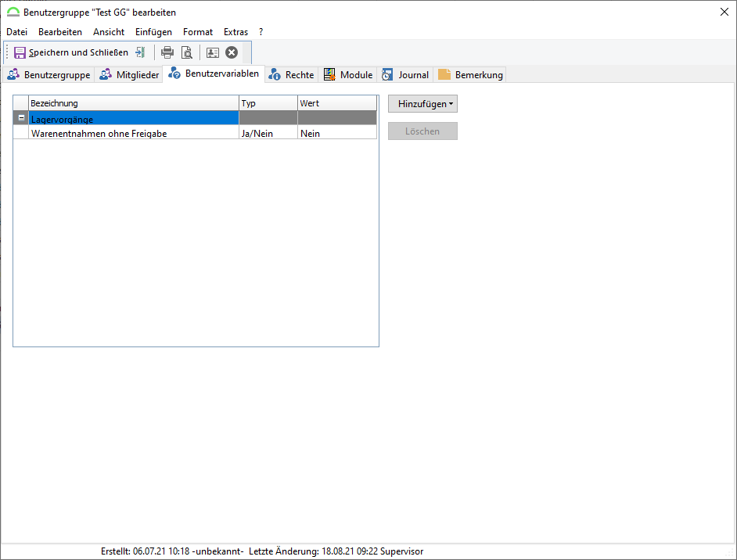Click the Ja/Nein type cell
Image resolution: width=737 pixels, height=560 pixels.
coord(268,134)
